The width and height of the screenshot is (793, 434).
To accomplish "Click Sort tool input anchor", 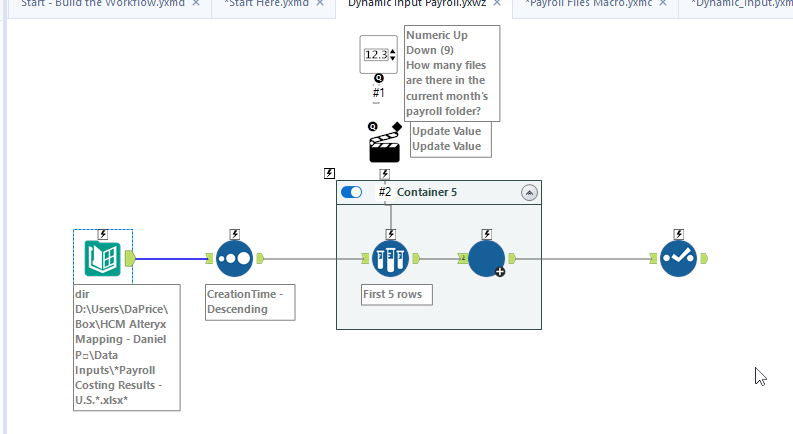I will click(x=209, y=258).
